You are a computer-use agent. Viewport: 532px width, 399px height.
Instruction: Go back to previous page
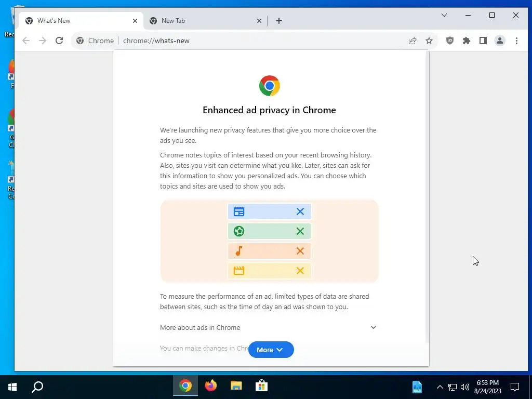26,41
